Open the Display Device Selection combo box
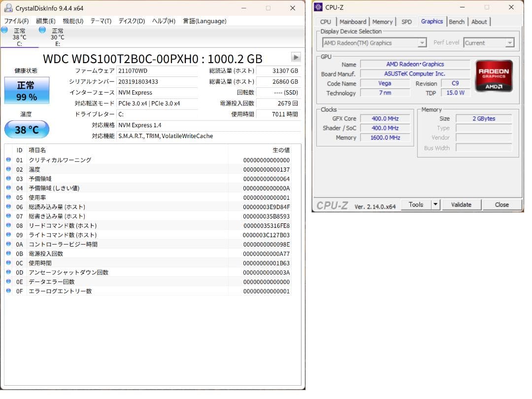This screenshot has width=532, height=399. click(x=421, y=42)
